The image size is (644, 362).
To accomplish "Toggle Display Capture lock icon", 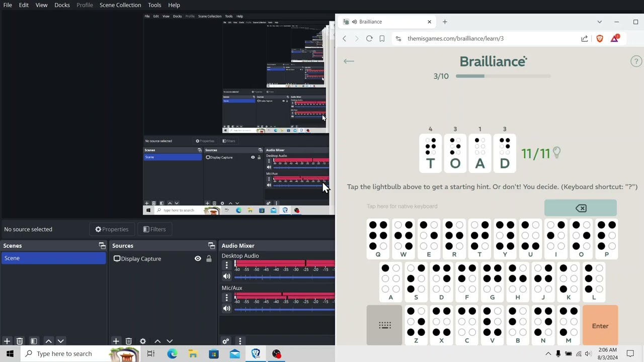I will click(x=209, y=258).
